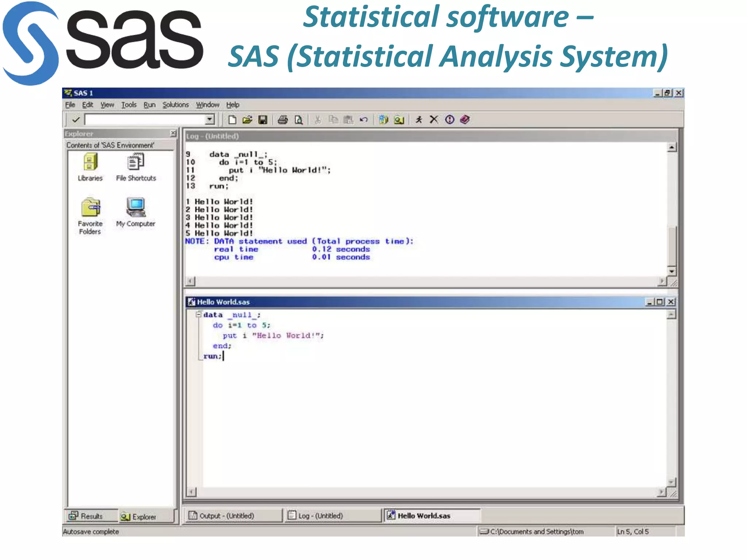
Task: Close the Explorer side panel
Action: 173,133
